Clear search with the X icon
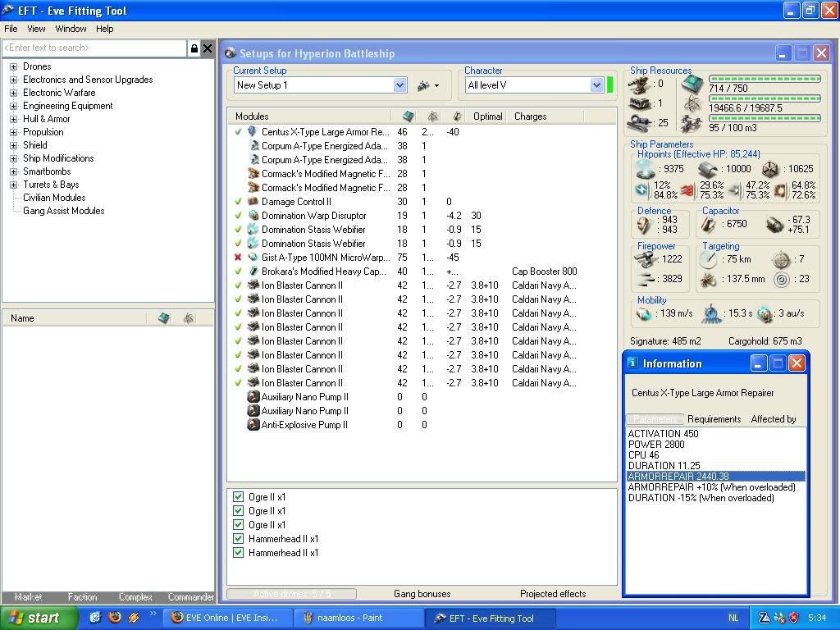This screenshot has height=630, width=840. coord(208,48)
